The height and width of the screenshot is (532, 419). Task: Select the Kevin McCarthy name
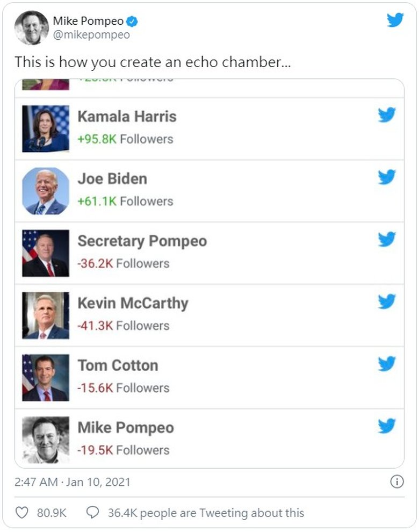tap(133, 303)
